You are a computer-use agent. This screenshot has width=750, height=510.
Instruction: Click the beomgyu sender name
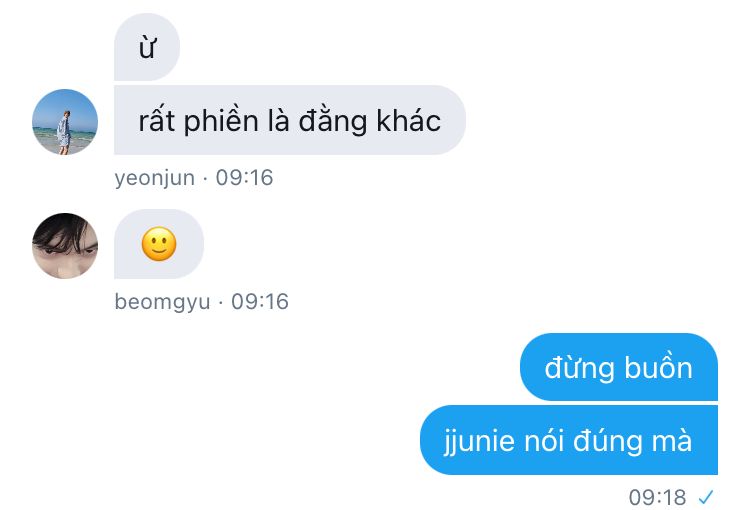click(x=162, y=302)
